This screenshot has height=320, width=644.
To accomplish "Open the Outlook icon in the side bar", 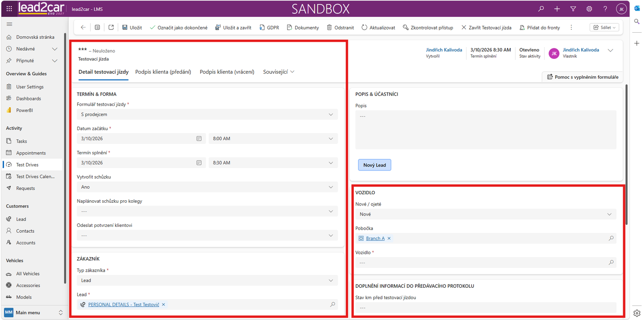I will [637, 8].
